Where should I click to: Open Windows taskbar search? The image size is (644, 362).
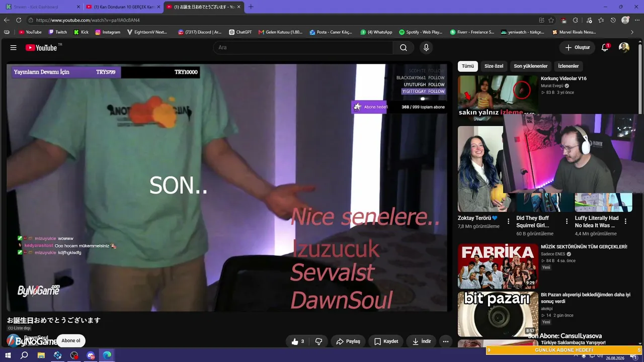tap(24, 355)
